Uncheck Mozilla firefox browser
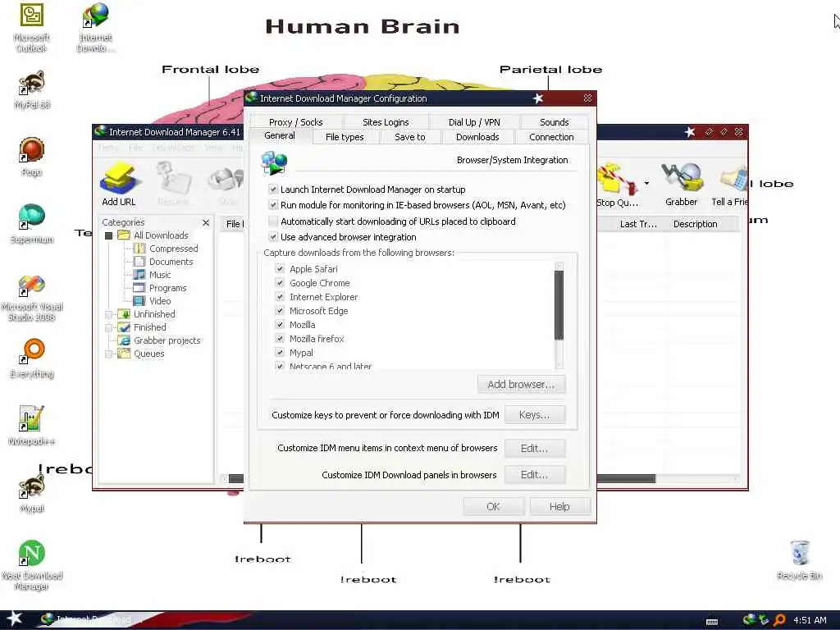Image resolution: width=840 pixels, height=630 pixels. click(x=280, y=338)
